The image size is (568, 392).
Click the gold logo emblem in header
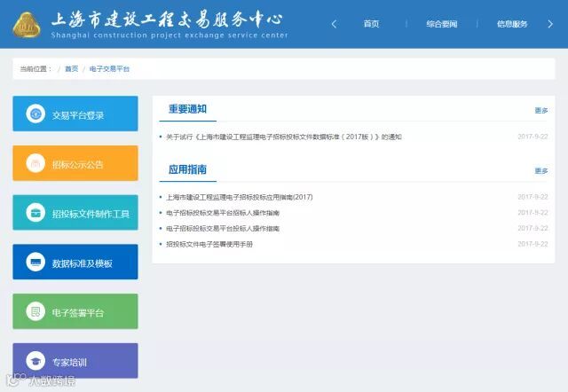tap(26, 25)
